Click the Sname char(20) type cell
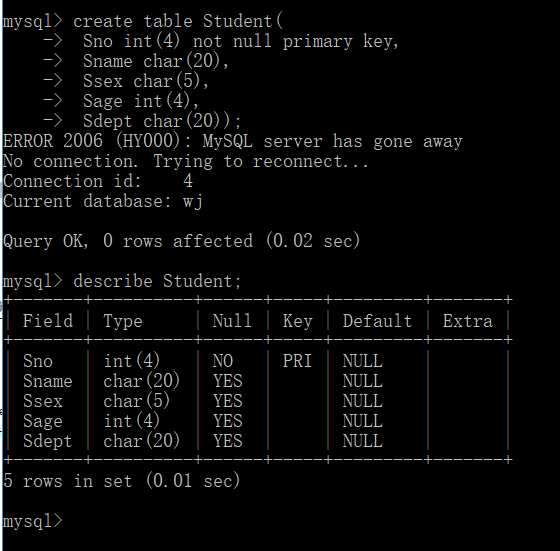Viewport: 560px width, 551px height. click(x=141, y=381)
